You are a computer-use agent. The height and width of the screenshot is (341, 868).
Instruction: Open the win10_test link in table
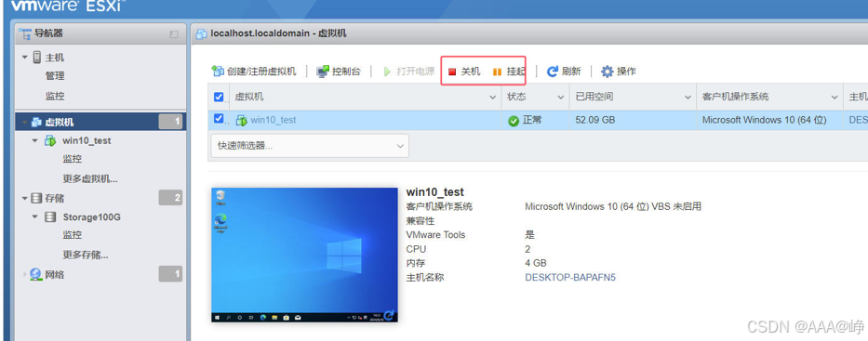point(273,120)
